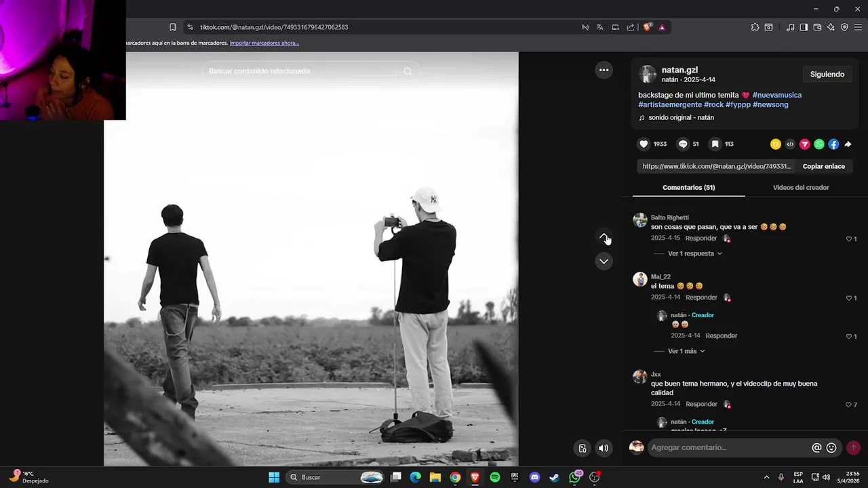Viewport: 868px width, 488px height.
Task: Open the three-dot more options menu
Action: coord(604,70)
